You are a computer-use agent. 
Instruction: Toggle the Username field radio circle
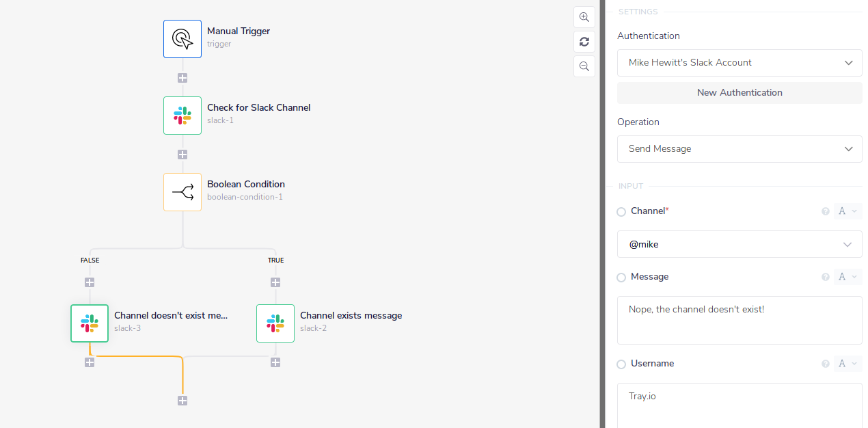pyautogui.click(x=621, y=364)
